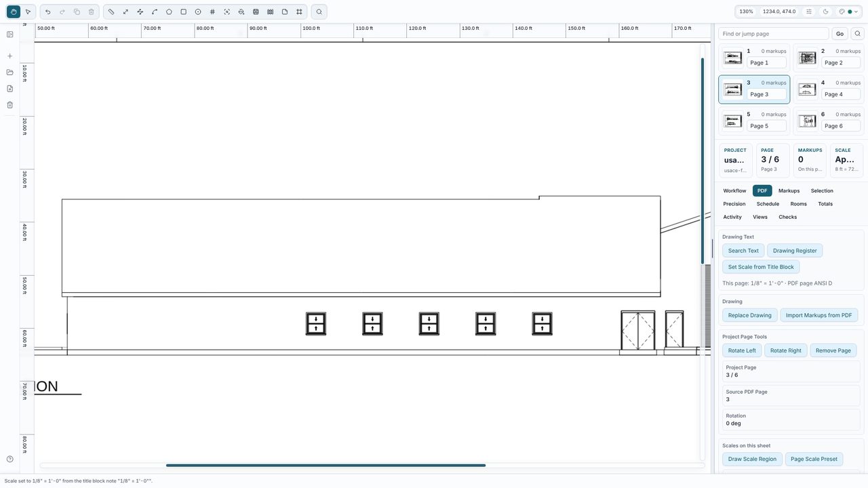Select the pentagon polygon tool
This screenshot has width=868, height=488.
(169, 12)
